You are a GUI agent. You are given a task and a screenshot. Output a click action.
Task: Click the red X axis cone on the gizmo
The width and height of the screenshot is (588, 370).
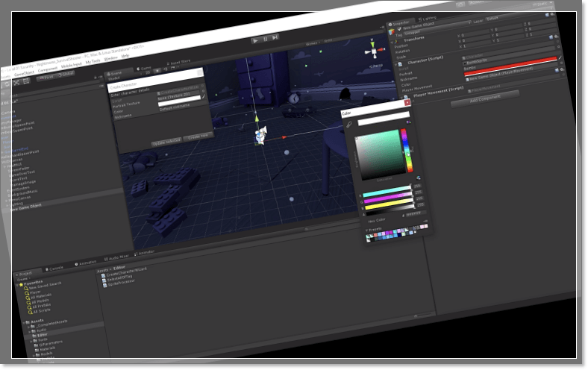click(x=381, y=49)
